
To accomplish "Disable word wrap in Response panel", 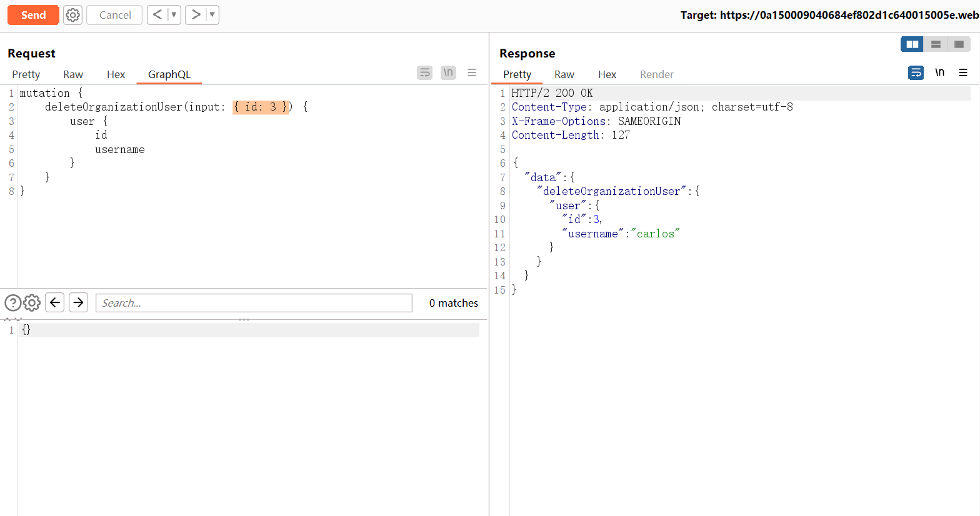I will point(916,72).
